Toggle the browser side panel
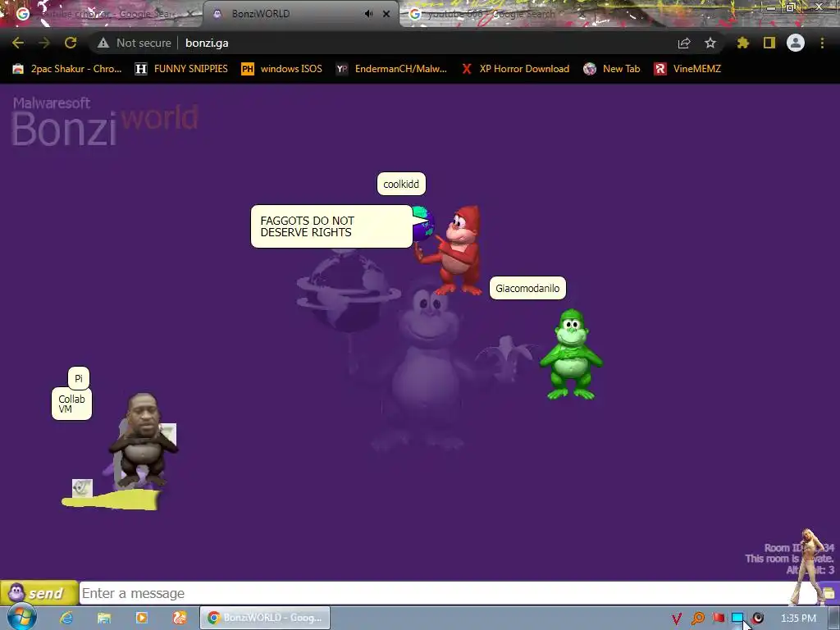The width and height of the screenshot is (840, 630). point(769,43)
